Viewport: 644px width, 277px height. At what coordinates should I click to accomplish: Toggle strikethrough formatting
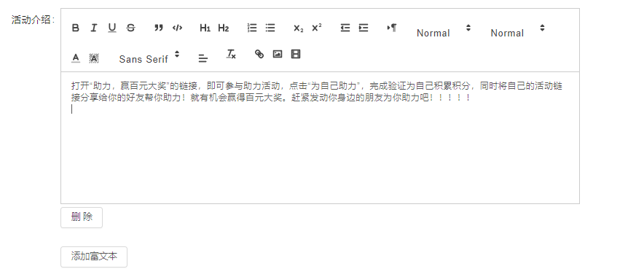tap(130, 28)
